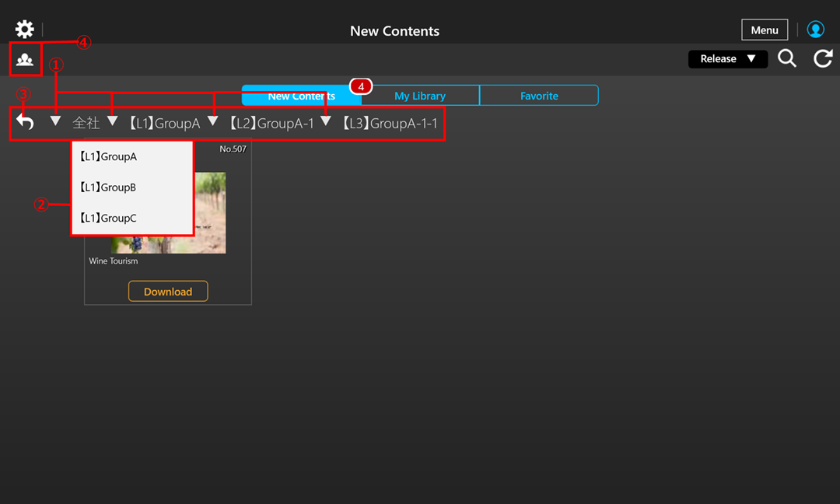The width and height of the screenshot is (840, 504).
Task: Expand the dropdown arrow before 【L3】GroupA-1-1
Action: click(326, 121)
